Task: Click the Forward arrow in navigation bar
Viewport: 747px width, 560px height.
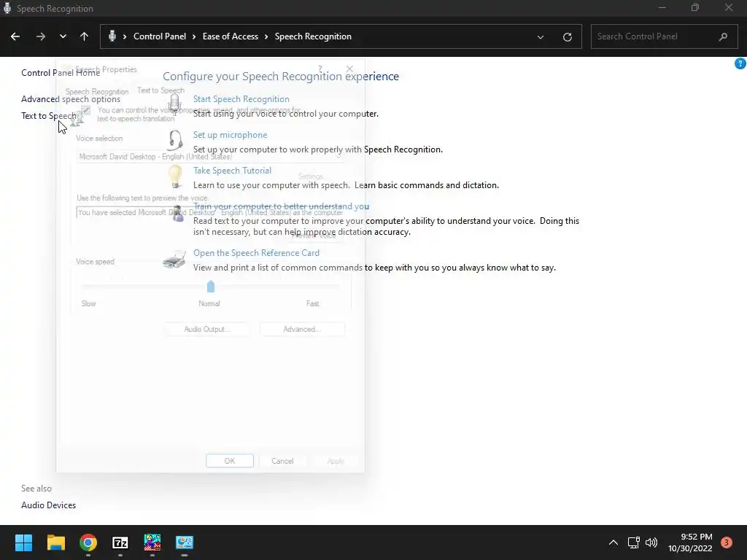Action: [41, 36]
